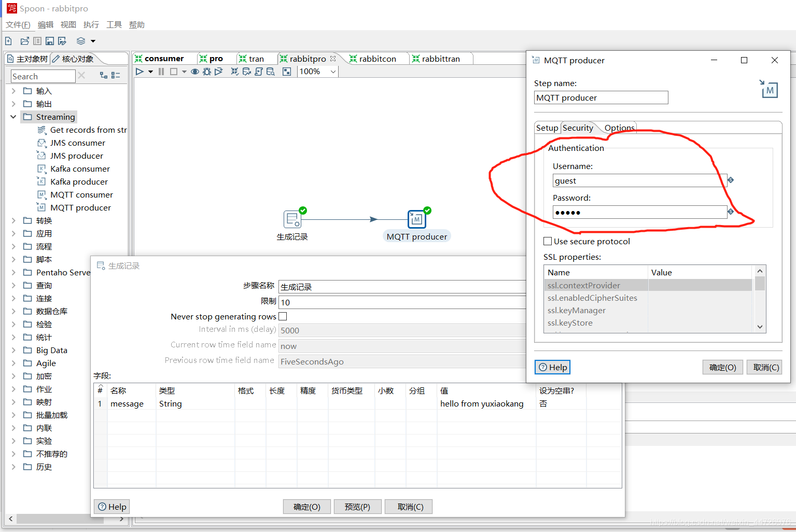Expand the 转换 folder
Viewport: 796px width, 532px height.
click(x=13, y=220)
